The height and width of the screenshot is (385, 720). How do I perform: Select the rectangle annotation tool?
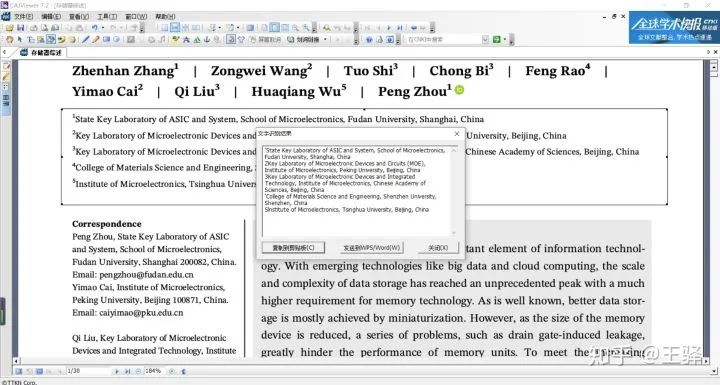106,40
